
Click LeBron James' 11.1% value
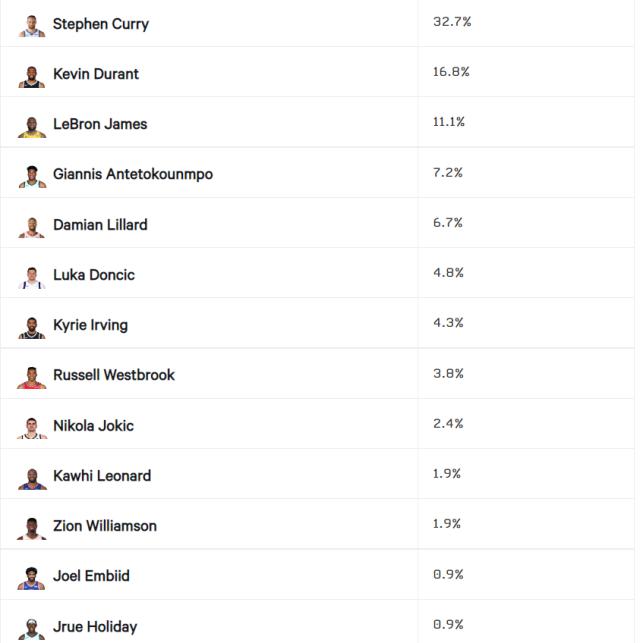click(x=450, y=121)
